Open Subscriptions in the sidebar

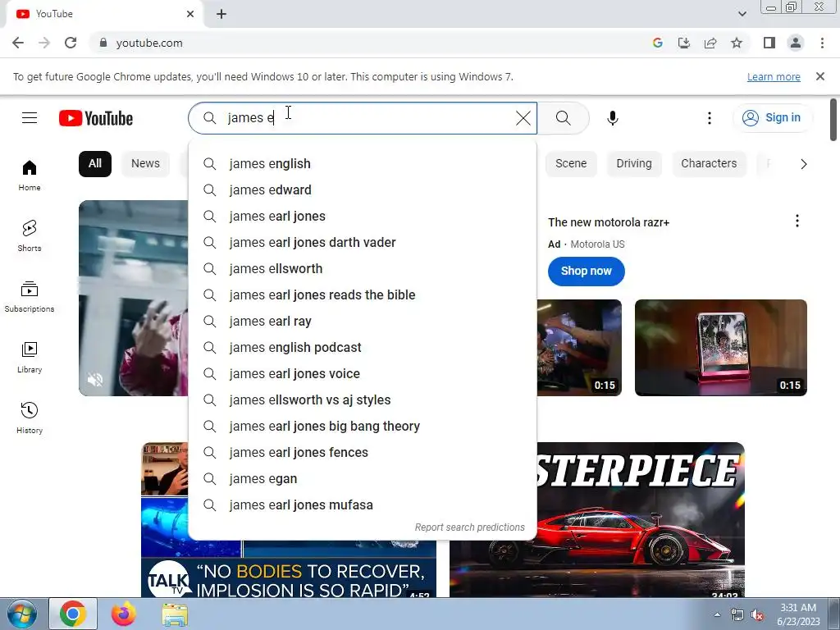click(30, 297)
